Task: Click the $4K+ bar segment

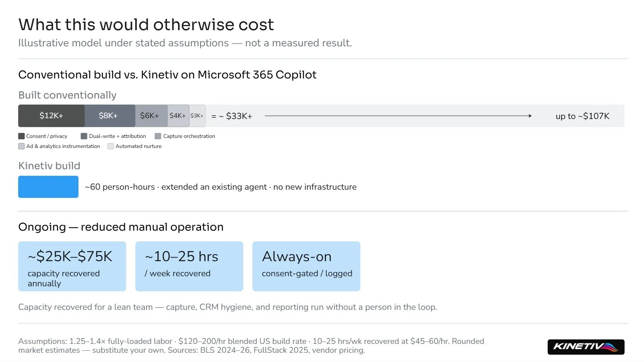Action: tap(178, 116)
